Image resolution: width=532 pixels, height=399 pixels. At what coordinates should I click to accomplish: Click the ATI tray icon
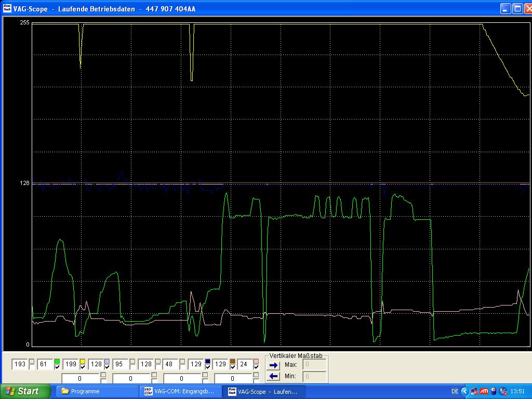(x=484, y=391)
